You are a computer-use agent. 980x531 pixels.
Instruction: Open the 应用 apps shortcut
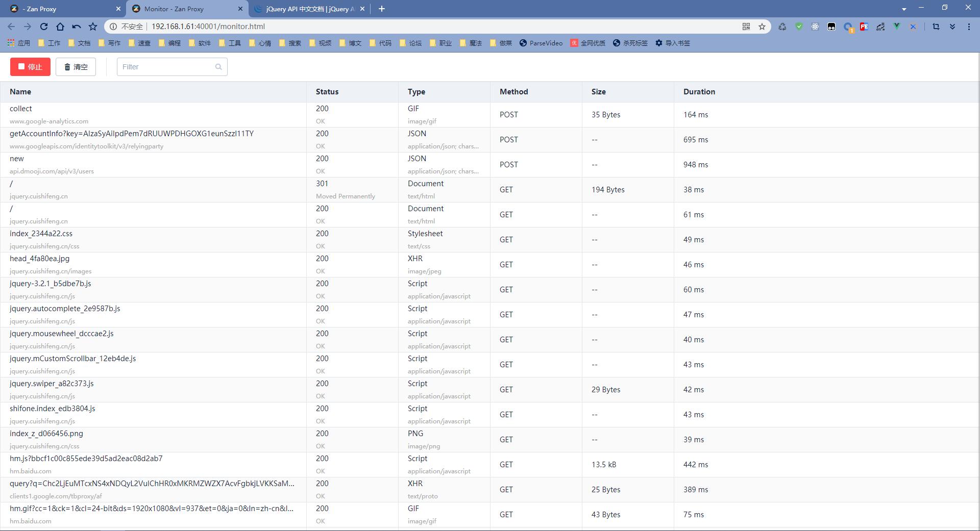pos(19,43)
